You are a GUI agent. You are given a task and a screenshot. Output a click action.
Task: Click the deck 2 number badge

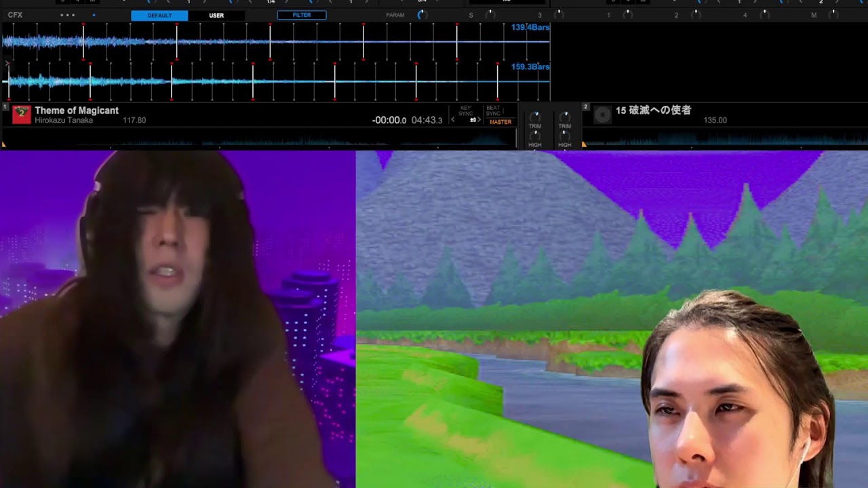coord(587,107)
